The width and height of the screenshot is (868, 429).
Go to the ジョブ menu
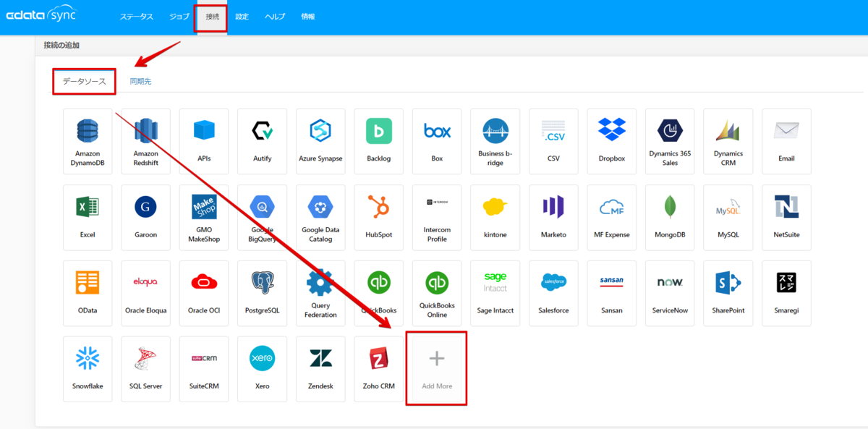[179, 17]
